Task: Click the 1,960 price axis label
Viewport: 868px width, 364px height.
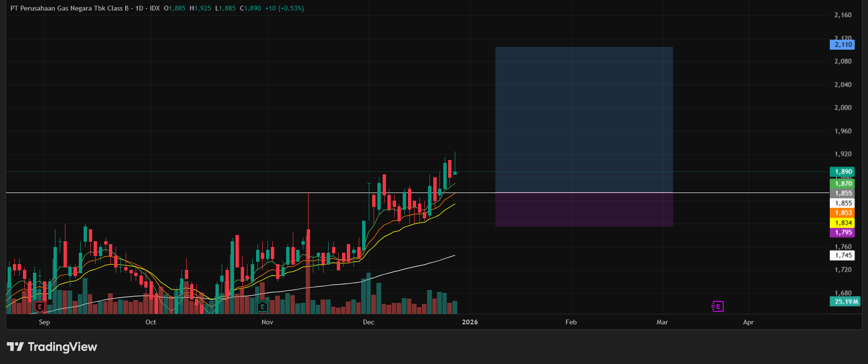Action: [843, 131]
